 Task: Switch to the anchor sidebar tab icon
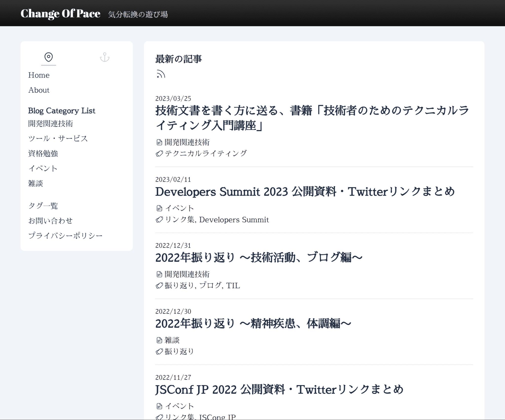coord(105,57)
